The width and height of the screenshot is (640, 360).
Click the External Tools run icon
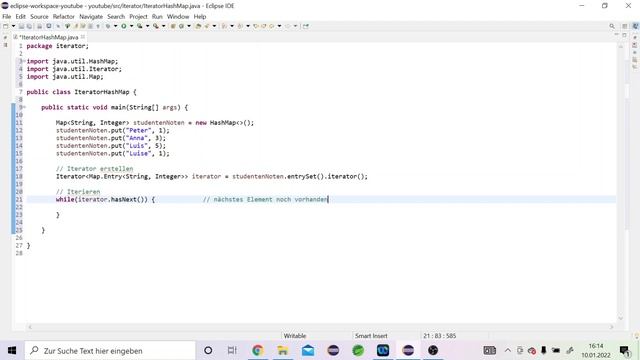tap(156, 26)
